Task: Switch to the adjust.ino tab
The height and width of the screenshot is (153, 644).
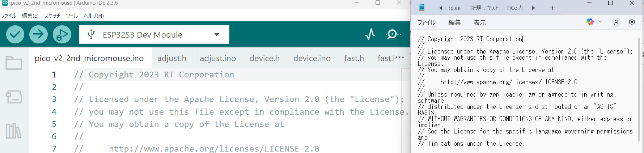Action: click(x=218, y=58)
